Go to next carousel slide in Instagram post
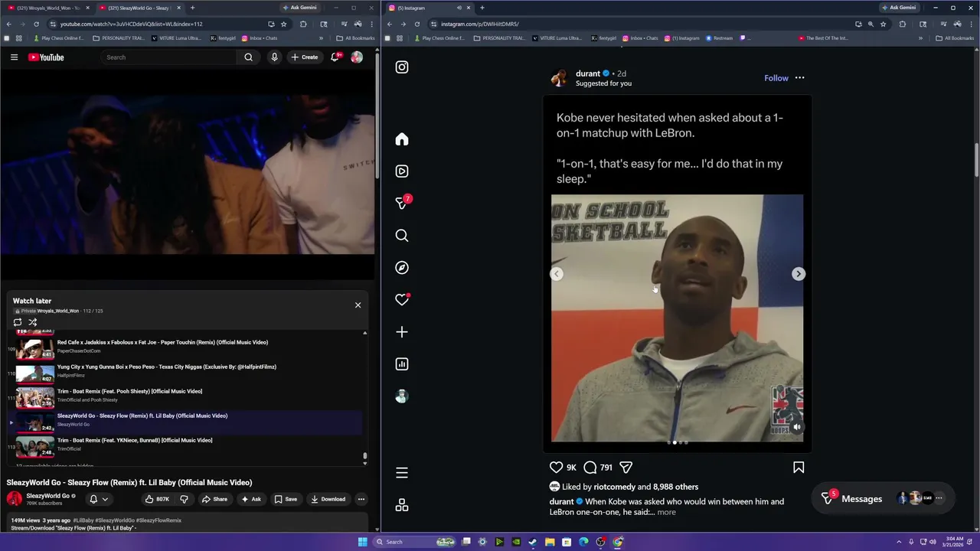 click(799, 274)
